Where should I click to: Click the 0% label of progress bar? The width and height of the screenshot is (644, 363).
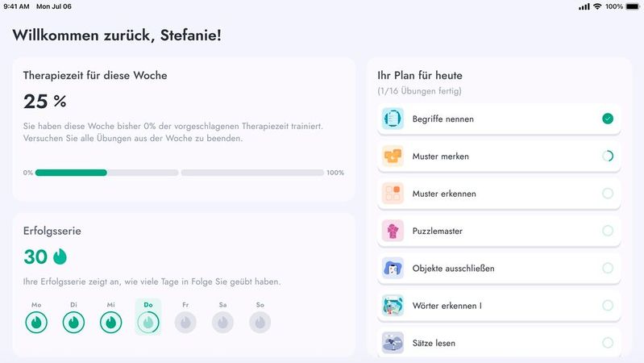pos(28,173)
